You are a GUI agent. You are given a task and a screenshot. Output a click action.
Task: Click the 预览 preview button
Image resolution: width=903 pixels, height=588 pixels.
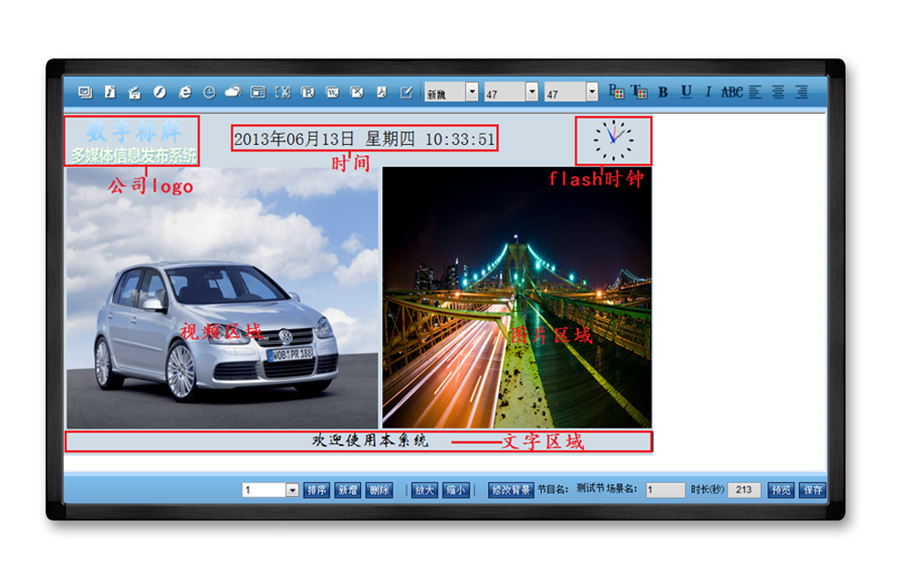781,490
